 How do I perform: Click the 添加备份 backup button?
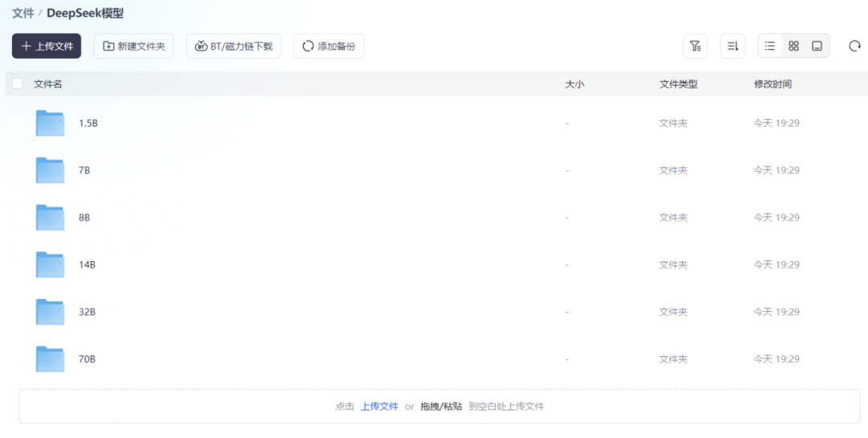329,46
